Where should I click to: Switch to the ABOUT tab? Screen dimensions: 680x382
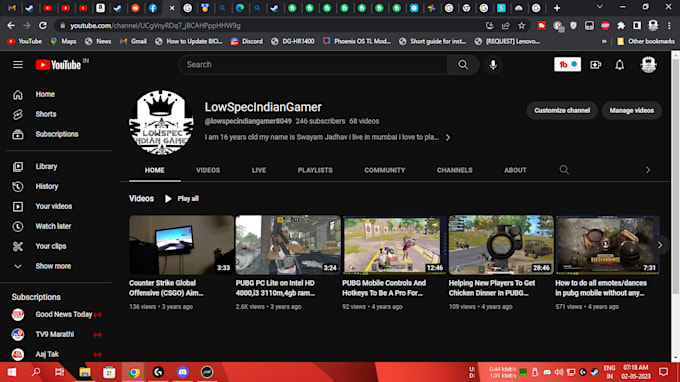(515, 170)
